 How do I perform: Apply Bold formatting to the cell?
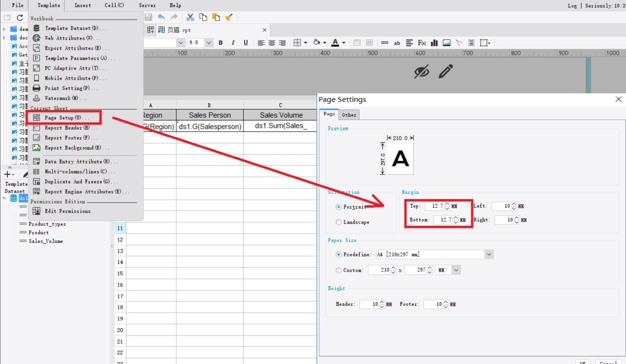pos(221,42)
